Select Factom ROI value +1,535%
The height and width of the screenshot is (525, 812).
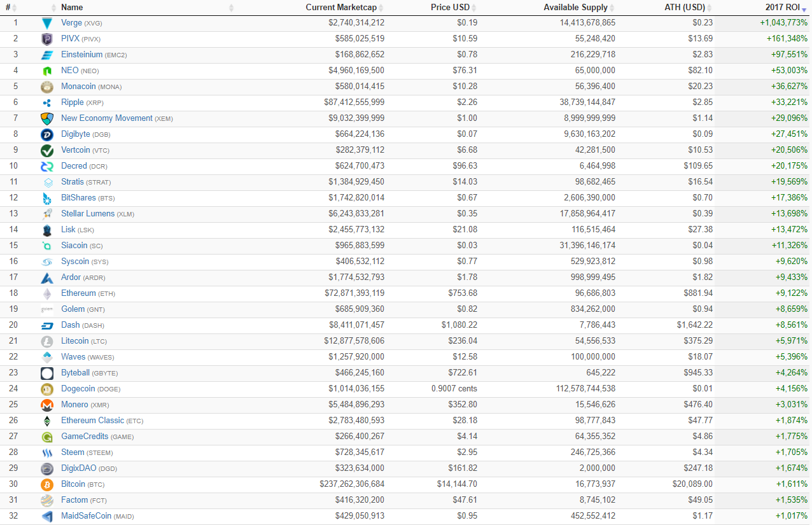791,500
